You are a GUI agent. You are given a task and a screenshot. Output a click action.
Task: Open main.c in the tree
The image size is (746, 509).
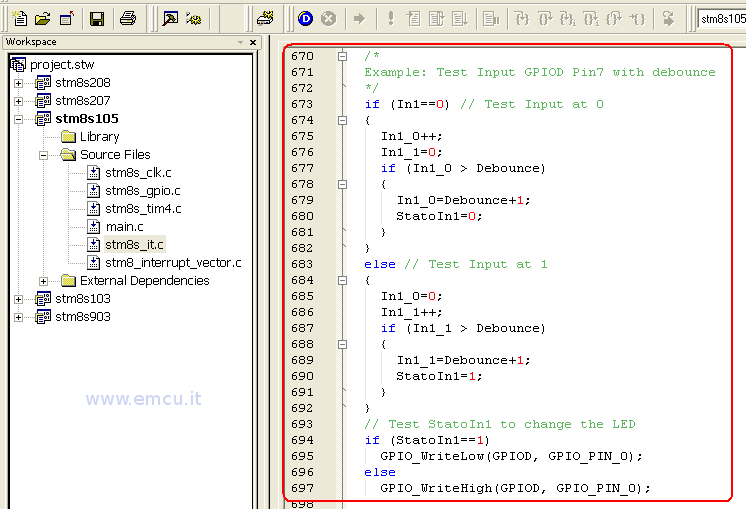pos(125,227)
